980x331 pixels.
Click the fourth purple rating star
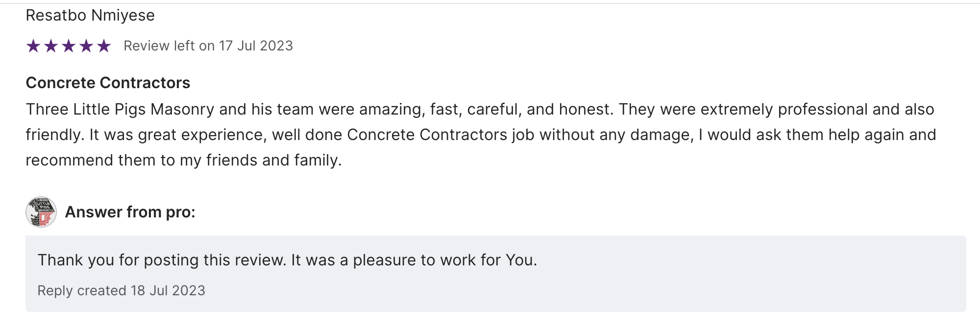(86, 46)
